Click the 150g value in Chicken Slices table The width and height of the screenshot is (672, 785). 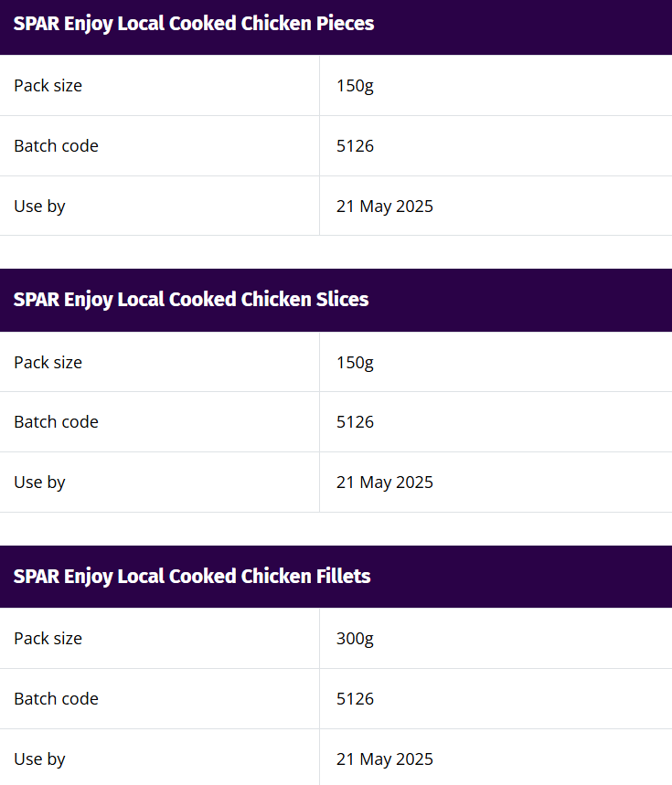355,363
